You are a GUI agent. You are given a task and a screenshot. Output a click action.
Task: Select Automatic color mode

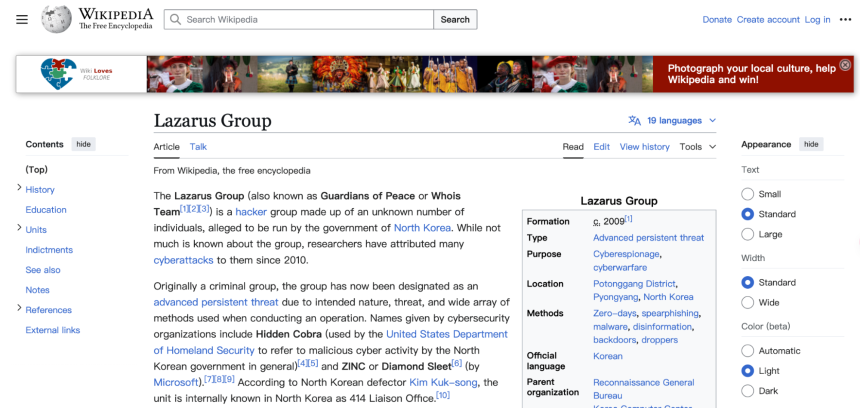748,350
